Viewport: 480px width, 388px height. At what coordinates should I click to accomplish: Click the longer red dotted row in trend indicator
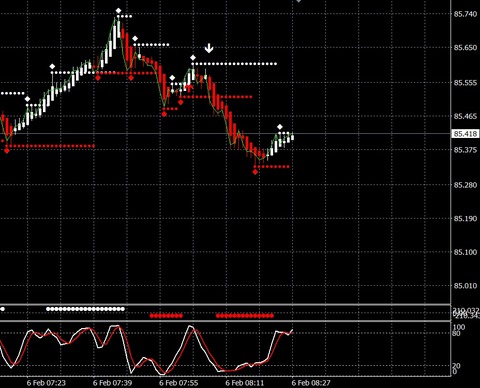[x=245, y=315]
